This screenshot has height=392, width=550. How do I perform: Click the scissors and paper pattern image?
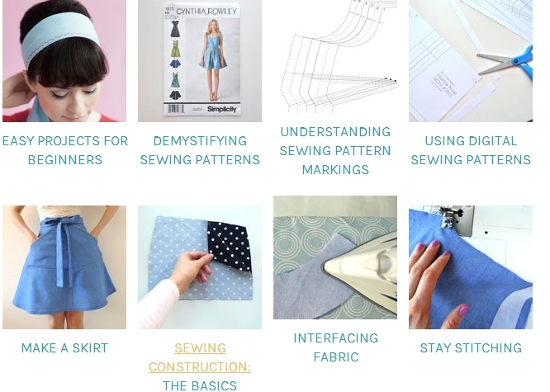[471, 61]
